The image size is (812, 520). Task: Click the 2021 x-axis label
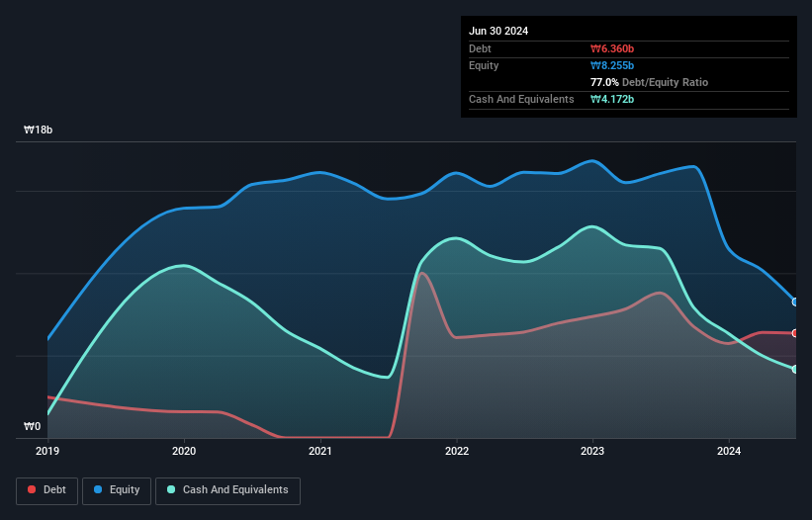pos(320,451)
